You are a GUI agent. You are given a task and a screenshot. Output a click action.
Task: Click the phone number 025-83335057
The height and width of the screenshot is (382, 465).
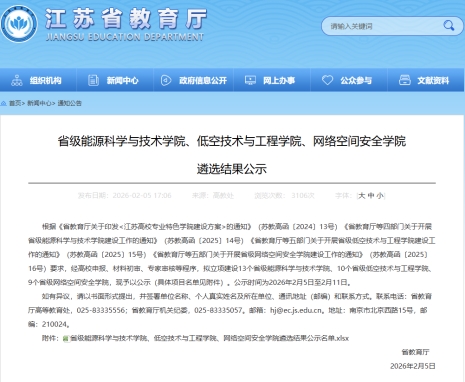coord(218,310)
